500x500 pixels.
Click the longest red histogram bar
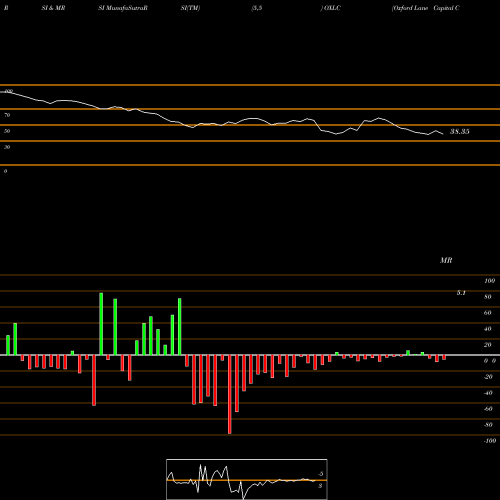tap(230, 394)
